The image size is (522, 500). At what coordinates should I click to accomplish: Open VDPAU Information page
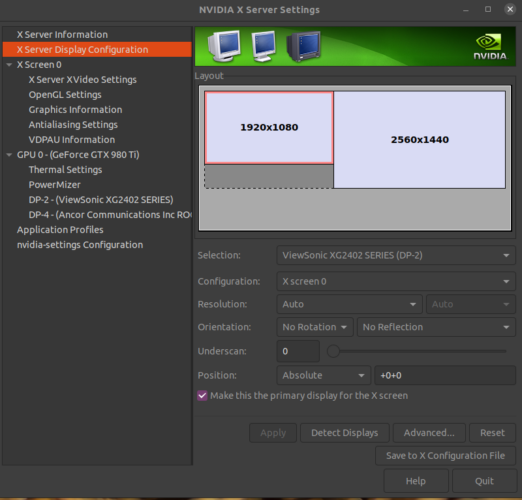(x=72, y=140)
